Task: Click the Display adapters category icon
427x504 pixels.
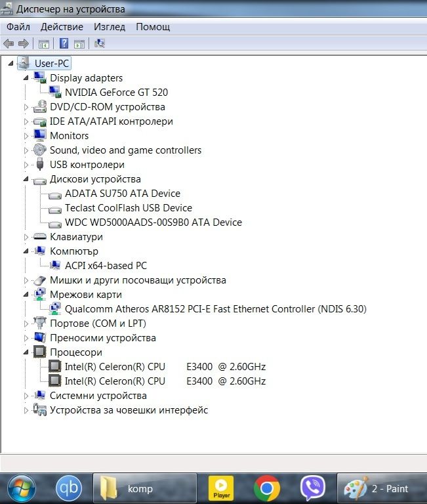Action: pos(40,77)
